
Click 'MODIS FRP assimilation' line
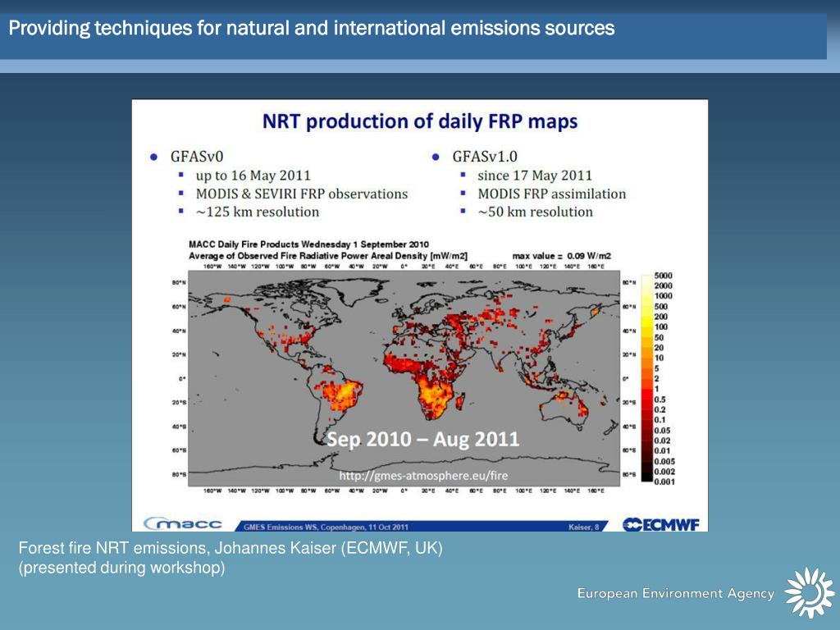[552, 194]
